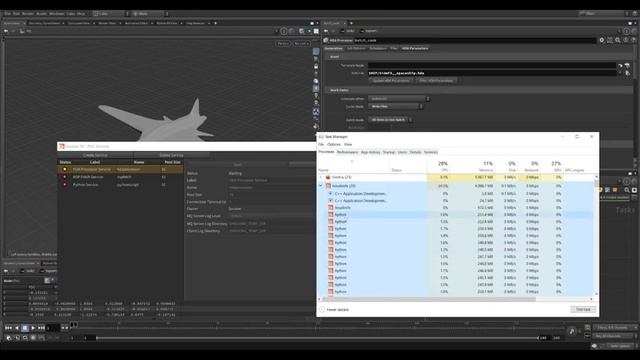
Task: Switch to the App history tab
Action: (x=370, y=152)
